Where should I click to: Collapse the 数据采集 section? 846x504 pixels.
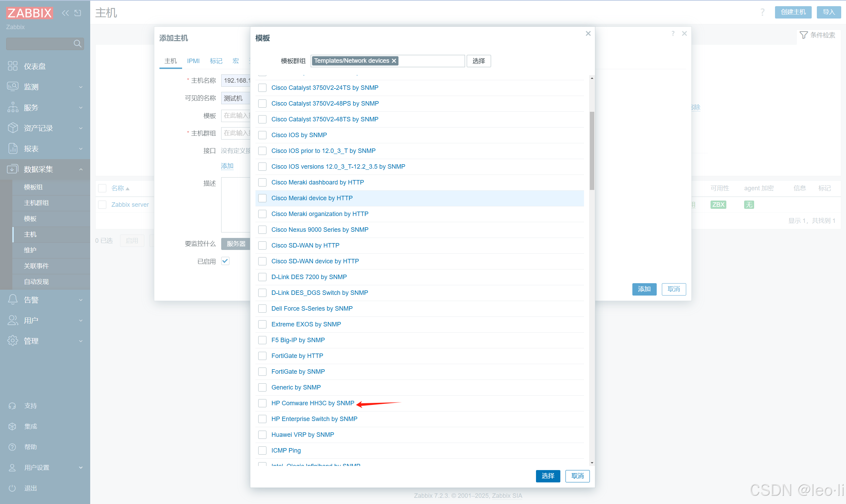click(x=81, y=169)
